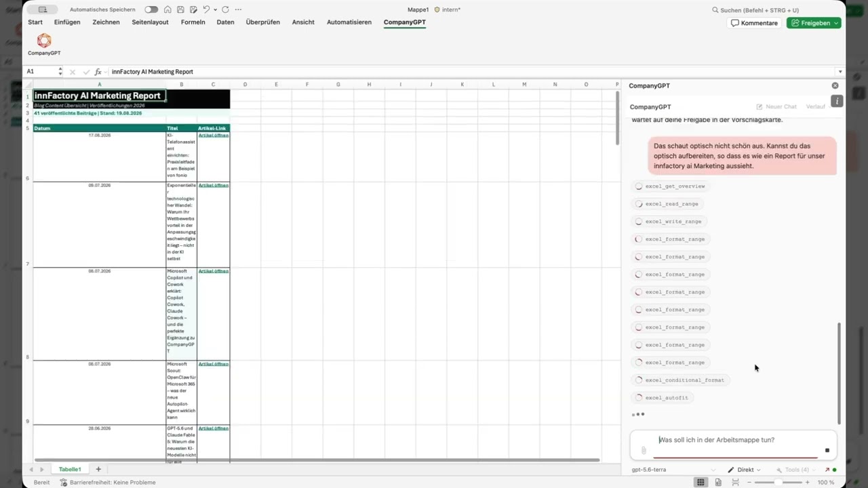Expand the formula bar with right arrow

pyautogui.click(x=840, y=72)
